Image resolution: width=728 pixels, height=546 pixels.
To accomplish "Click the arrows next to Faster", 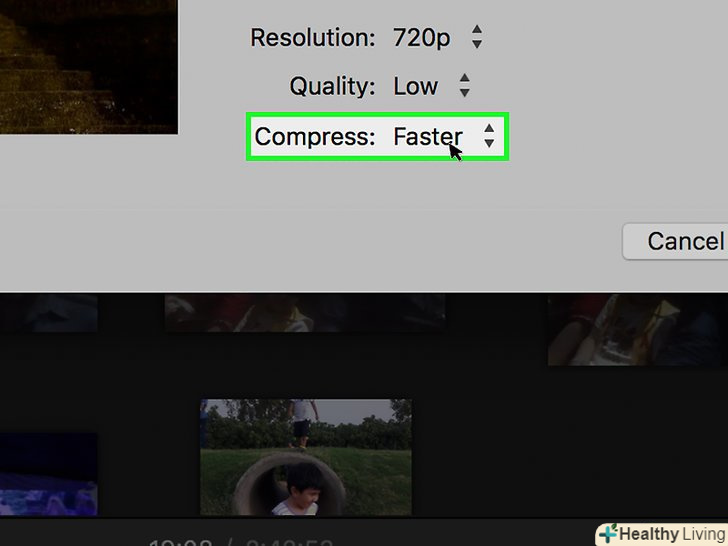I will click(x=489, y=136).
